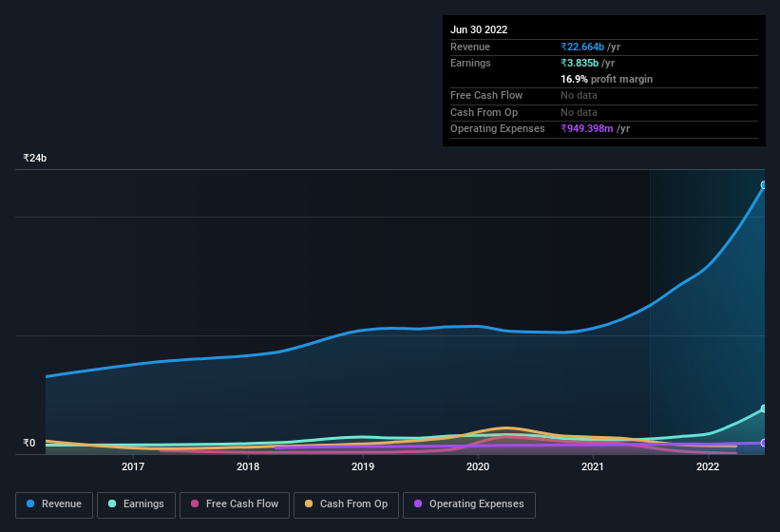Click the Earnings endpoint marker at Jun 2022

click(764, 408)
